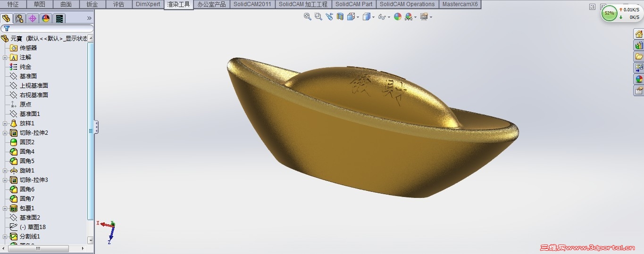Open the ConfigurationManager tab
This screenshot has width=644, height=254.
(33, 18)
